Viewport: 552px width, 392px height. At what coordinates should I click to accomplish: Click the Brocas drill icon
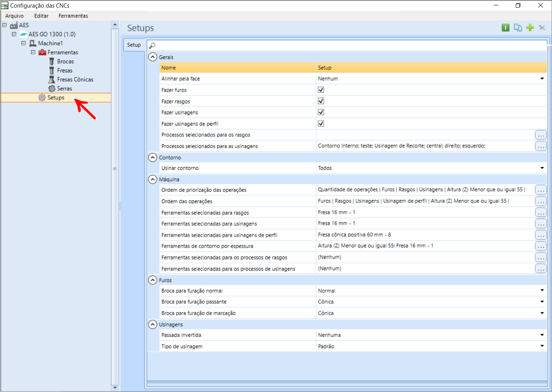[52, 61]
